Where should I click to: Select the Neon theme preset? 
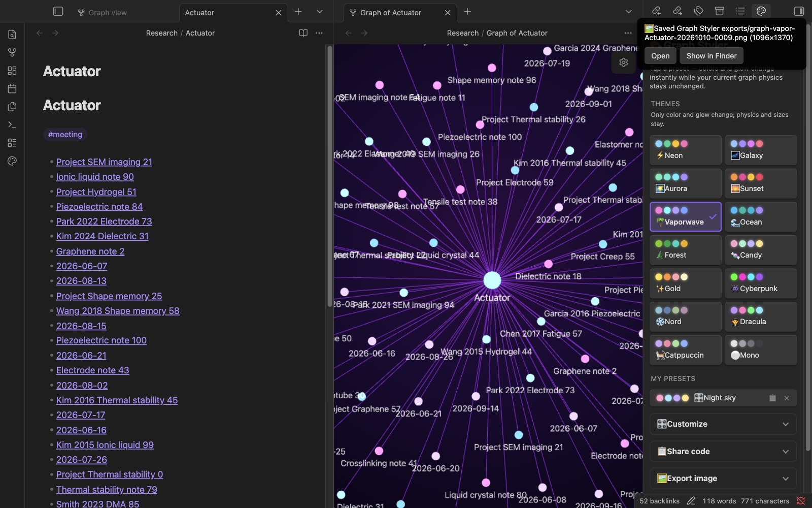coord(685,150)
